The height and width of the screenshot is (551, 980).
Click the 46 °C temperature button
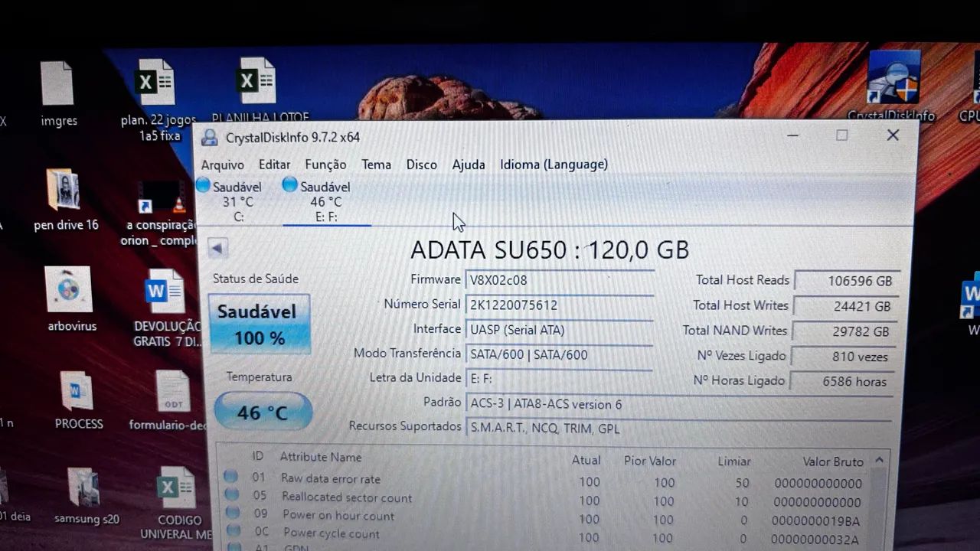click(263, 412)
